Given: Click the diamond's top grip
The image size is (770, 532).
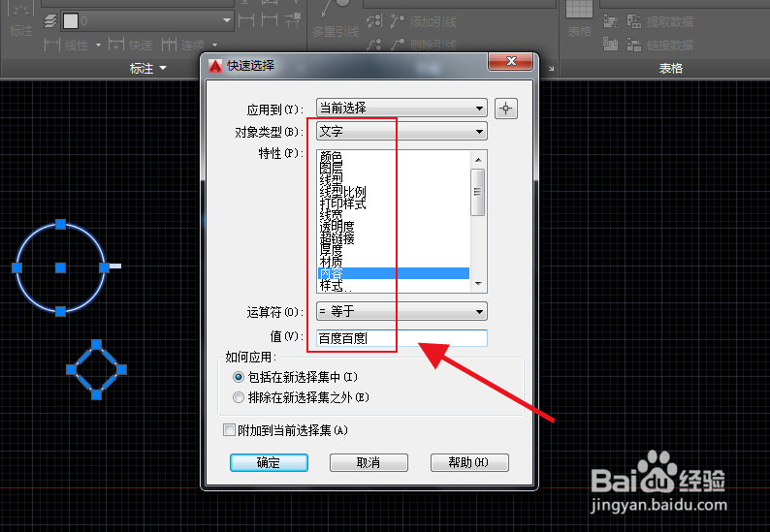Looking at the screenshot, I should [x=97, y=345].
